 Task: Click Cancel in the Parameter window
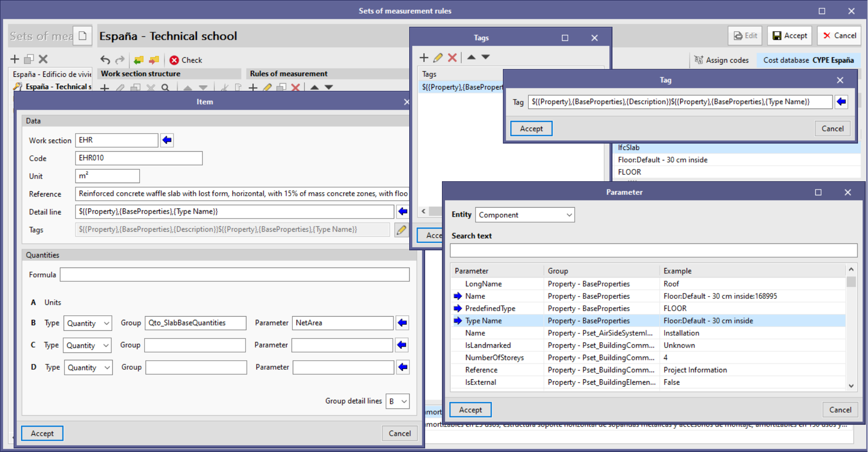(840, 410)
